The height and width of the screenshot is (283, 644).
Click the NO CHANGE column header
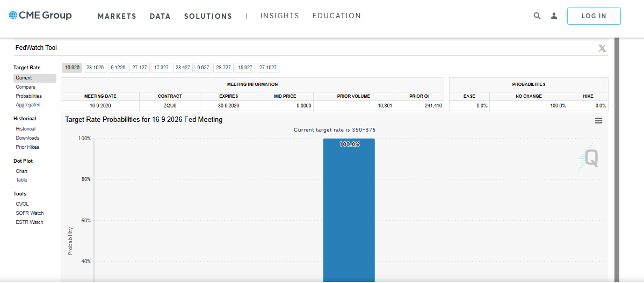point(529,96)
